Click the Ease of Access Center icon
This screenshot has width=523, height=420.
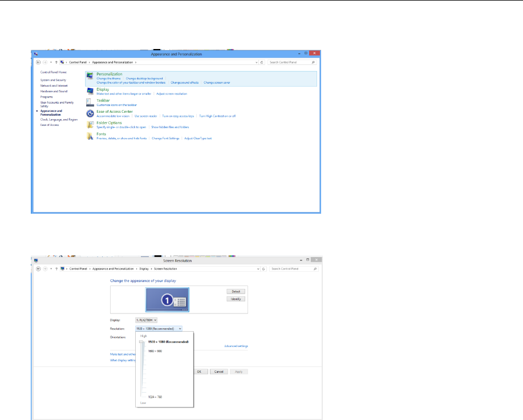[90, 113]
